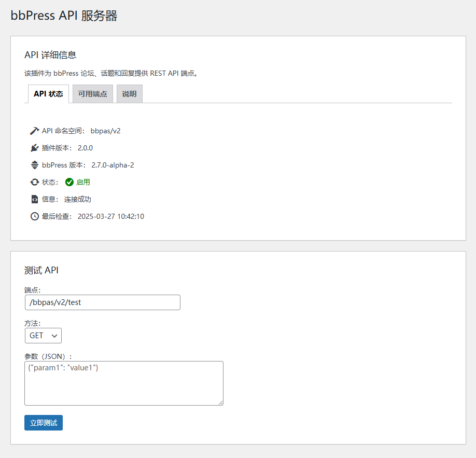Expand the GET method dropdown
This screenshot has height=458, width=476.
pyautogui.click(x=43, y=336)
